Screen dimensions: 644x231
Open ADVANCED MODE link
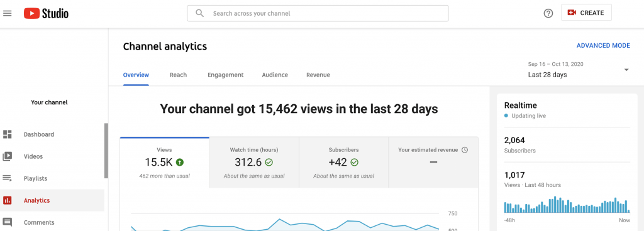(x=603, y=45)
